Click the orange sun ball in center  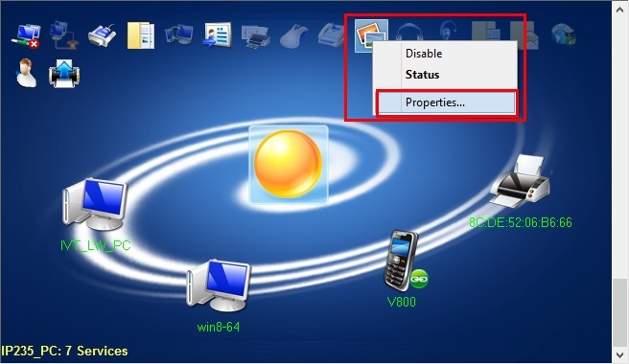point(288,164)
